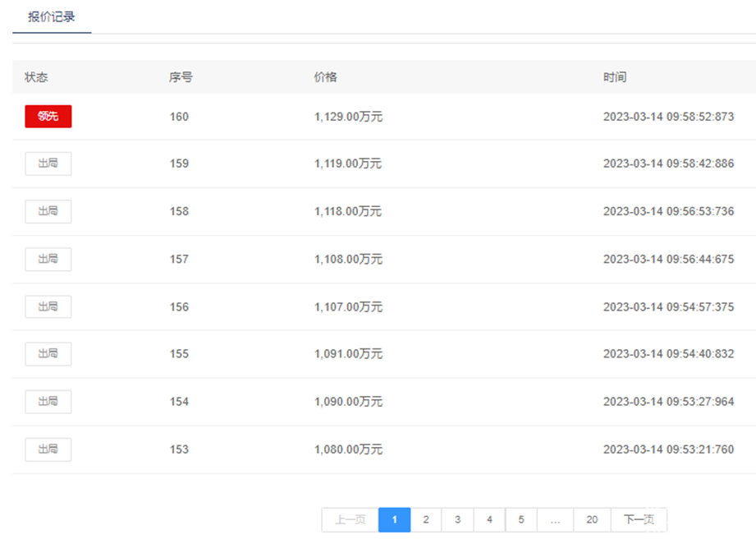This screenshot has height=548, width=756.
Task: Click 出局 badge for bid 156
Action: coord(48,306)
